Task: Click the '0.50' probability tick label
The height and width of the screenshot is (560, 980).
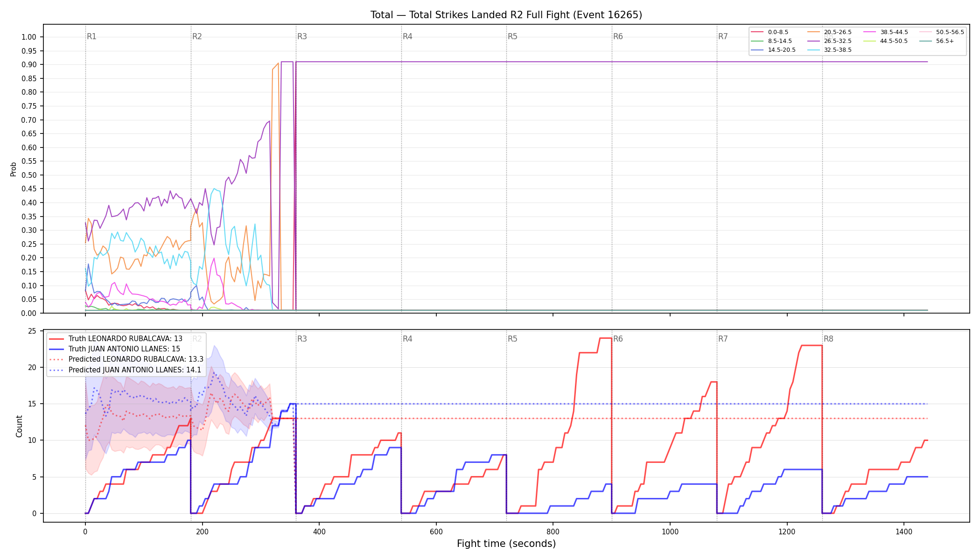Action: pyautogui.click(x=29, y=175)
